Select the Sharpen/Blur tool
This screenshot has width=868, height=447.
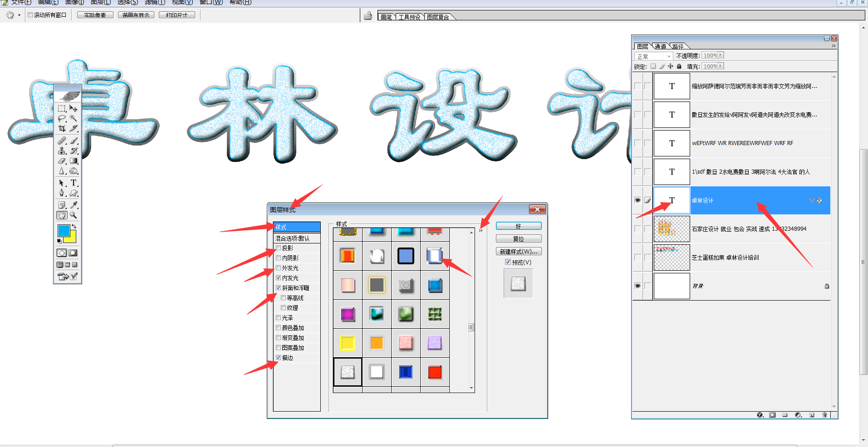(x=62, y=171)
